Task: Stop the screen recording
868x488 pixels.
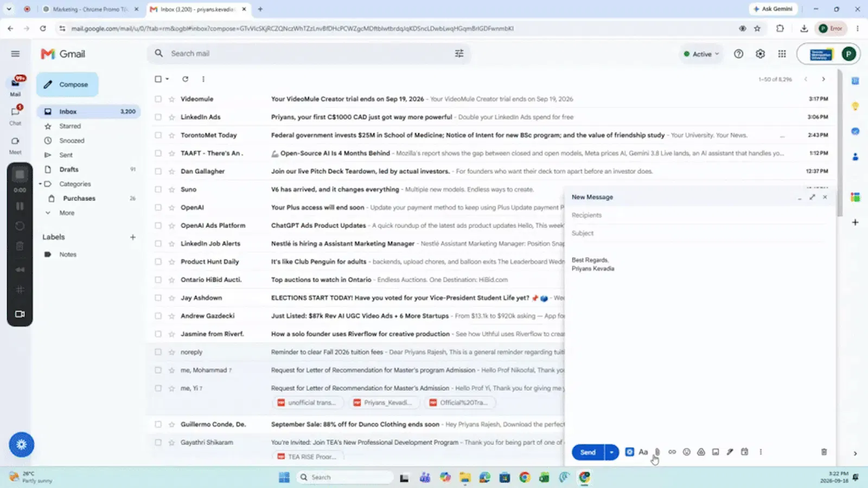Action: 20,175
